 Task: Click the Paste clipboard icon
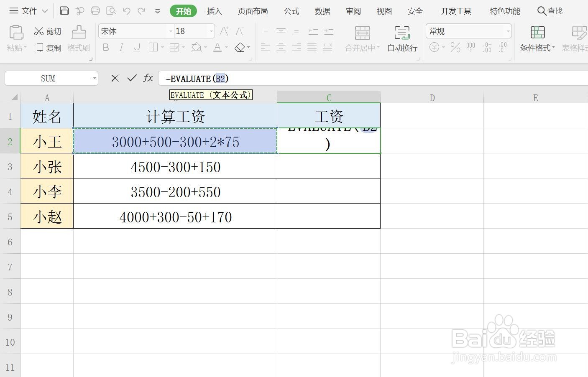16,32
